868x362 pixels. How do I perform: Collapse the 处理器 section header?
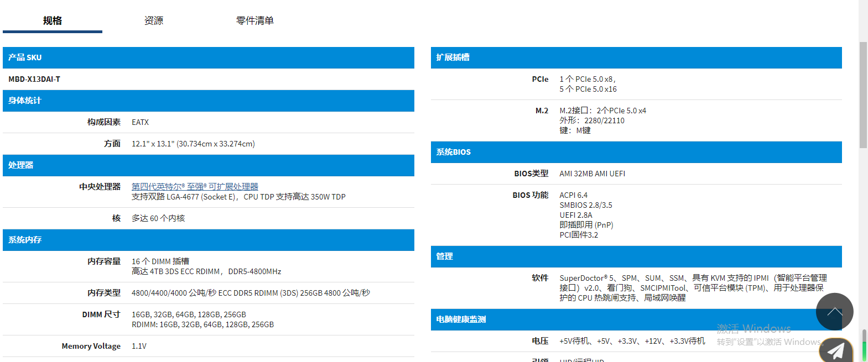click(x=208, y=165)
